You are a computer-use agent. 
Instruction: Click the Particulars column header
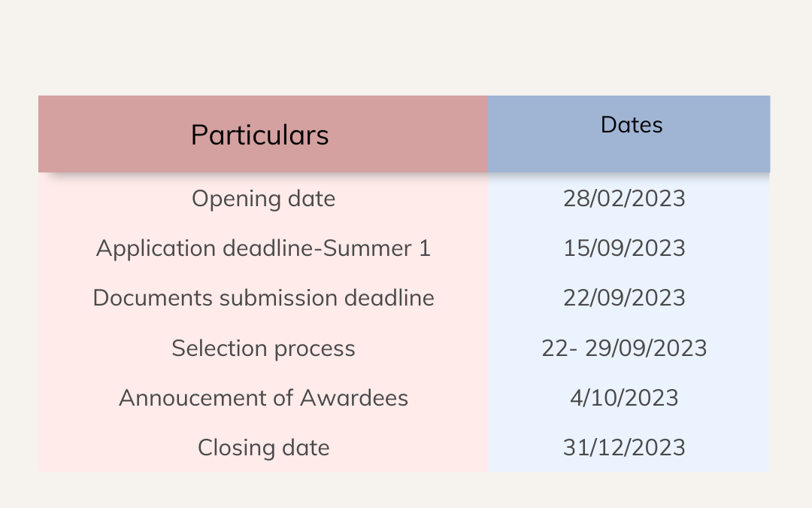(x=259, y=135)
